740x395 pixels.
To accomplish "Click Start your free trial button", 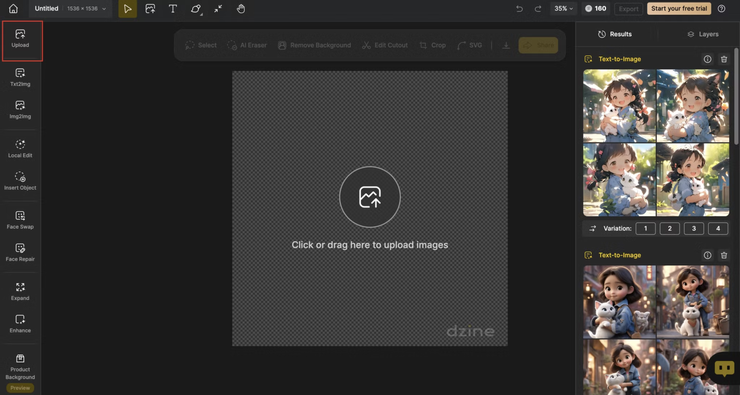I will 679,8.
